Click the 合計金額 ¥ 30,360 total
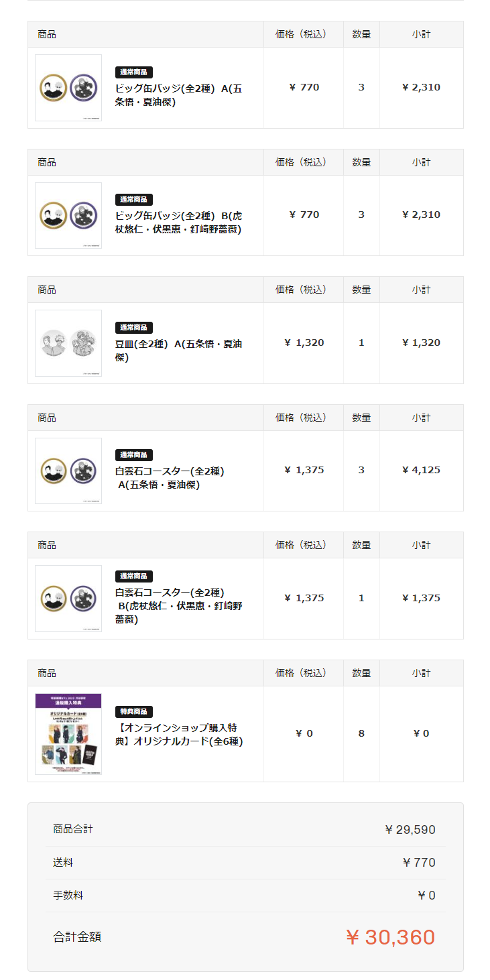The image size is (490, 980). tap(245, 937)
